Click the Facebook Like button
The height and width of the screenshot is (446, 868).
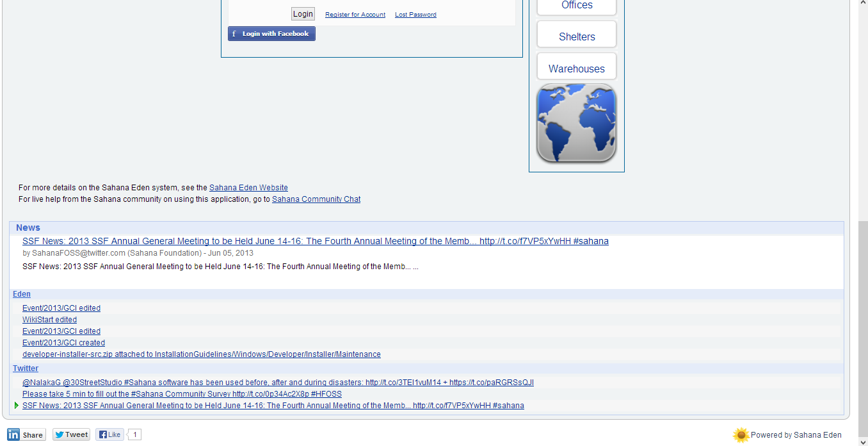[x=110, y=434]
